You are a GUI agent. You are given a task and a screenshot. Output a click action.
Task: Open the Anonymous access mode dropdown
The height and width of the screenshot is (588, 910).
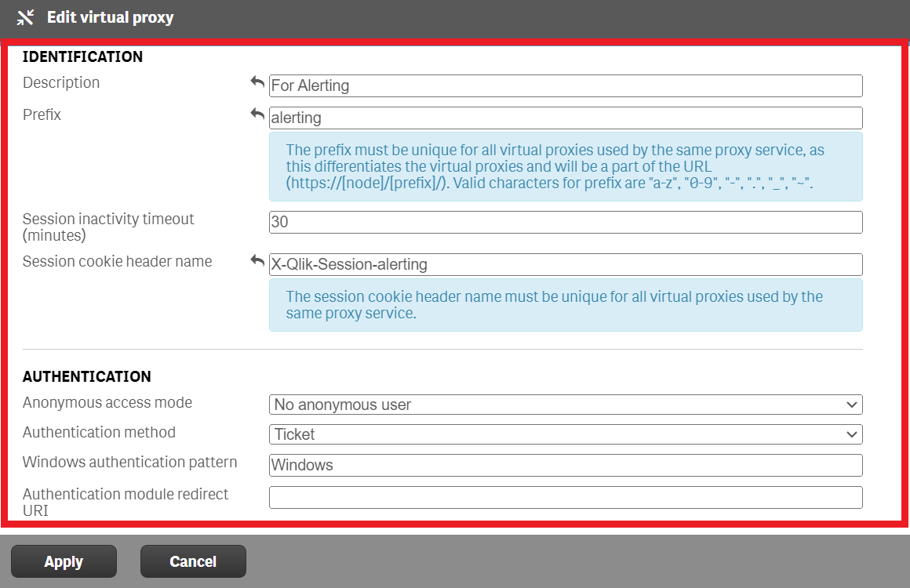[x=565, y=405]
